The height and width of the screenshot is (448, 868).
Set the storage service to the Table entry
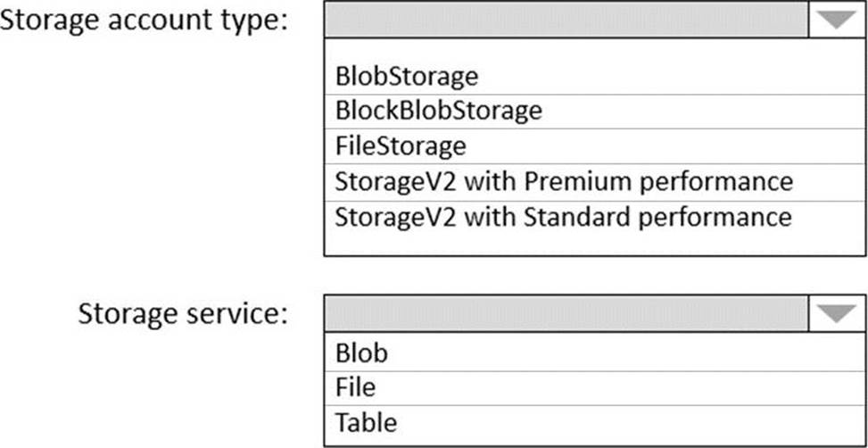coord(366,421)
